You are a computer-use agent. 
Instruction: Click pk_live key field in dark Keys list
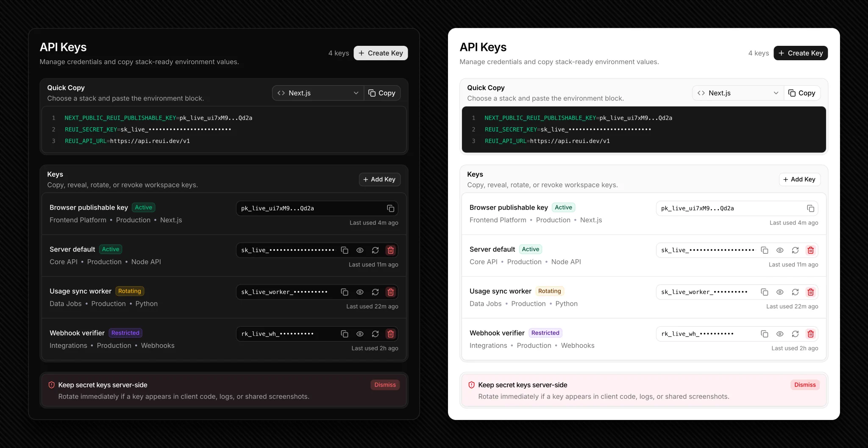coord(317,208)
